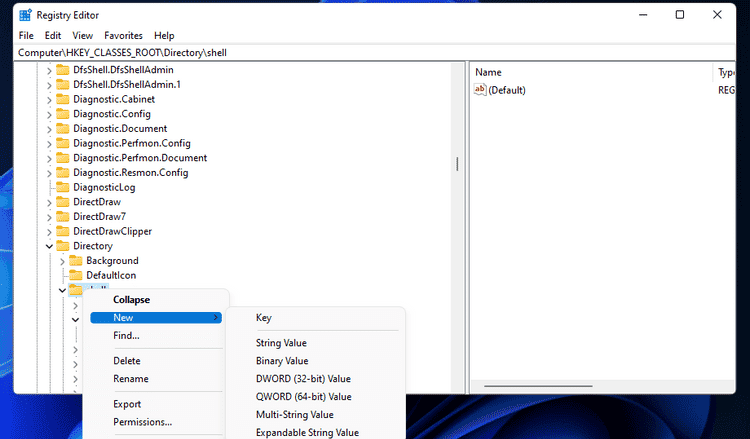The height and width of the screenshot is (439, 750).
Task: Select the Diagnostic.Cabinet key label
Action: (x=114, y=99)
